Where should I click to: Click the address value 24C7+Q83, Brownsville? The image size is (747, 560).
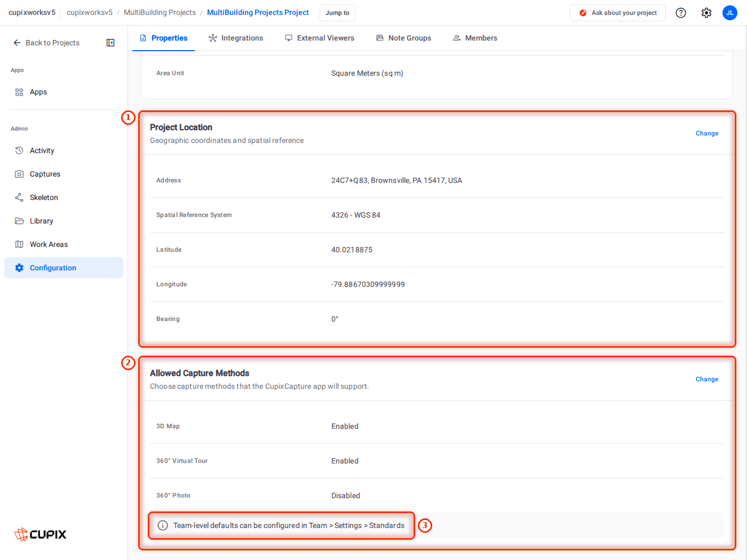pos(396,180)
